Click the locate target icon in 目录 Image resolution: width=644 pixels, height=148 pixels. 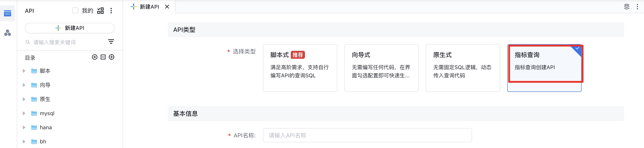click(x=112, y=57)
